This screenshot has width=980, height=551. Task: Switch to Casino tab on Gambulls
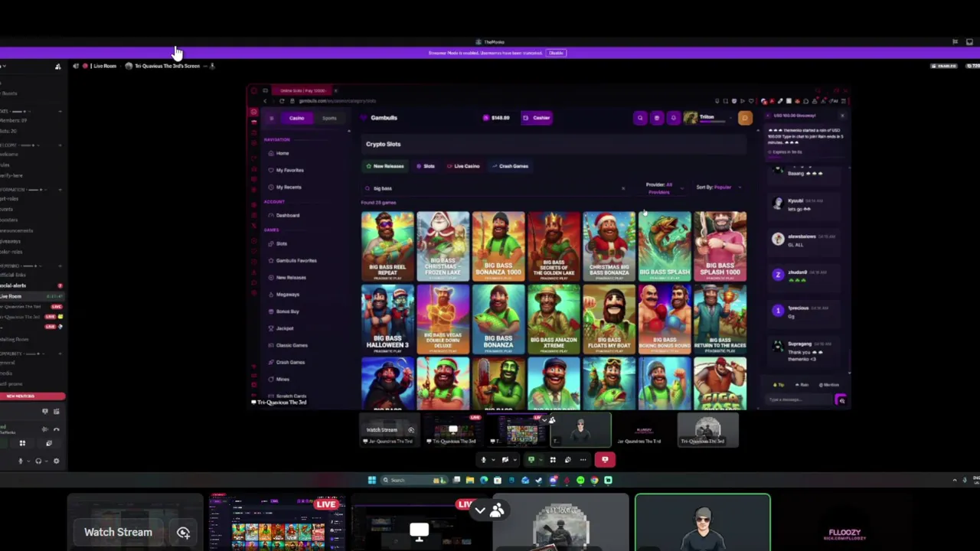pyautogui.click(x=296, y=118)
